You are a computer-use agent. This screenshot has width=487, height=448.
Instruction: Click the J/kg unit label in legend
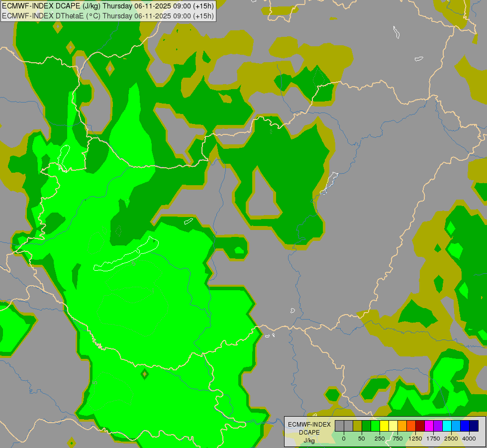tap(309, 441)
